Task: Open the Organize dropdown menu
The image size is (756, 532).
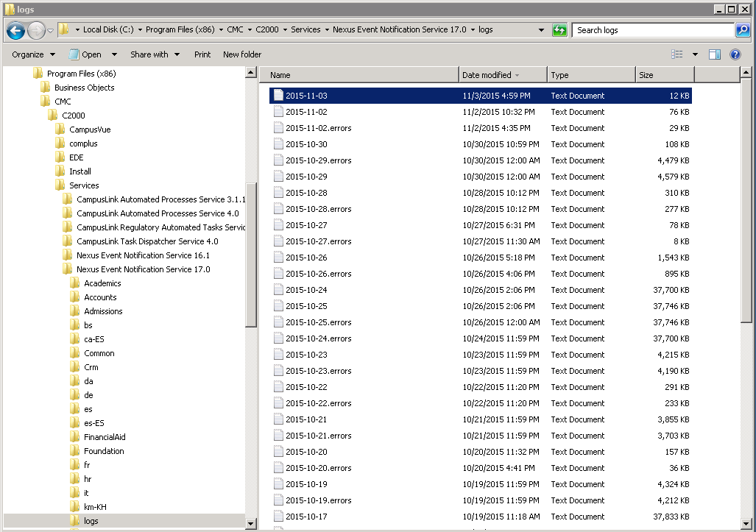Action: (33, 54)
